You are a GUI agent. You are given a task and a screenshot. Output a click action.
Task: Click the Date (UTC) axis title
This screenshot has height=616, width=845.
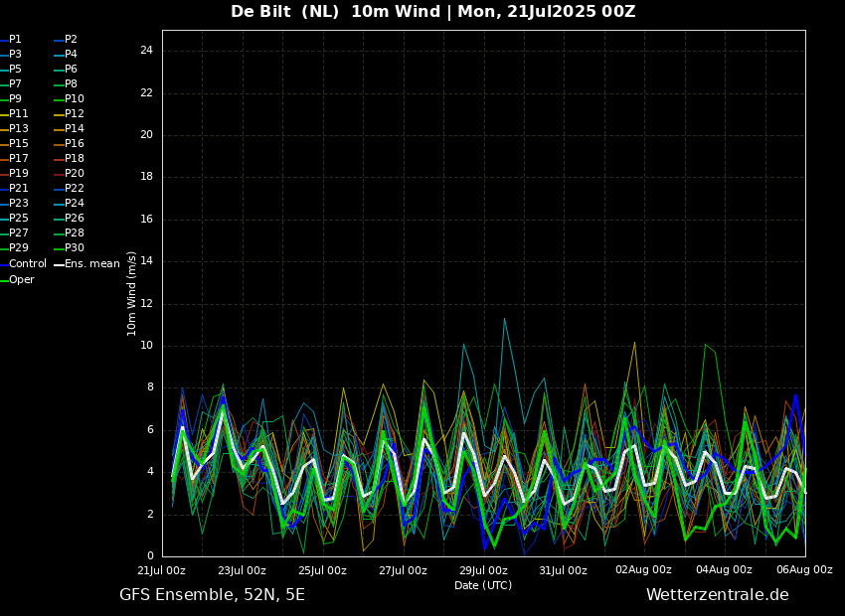point(483,585)
